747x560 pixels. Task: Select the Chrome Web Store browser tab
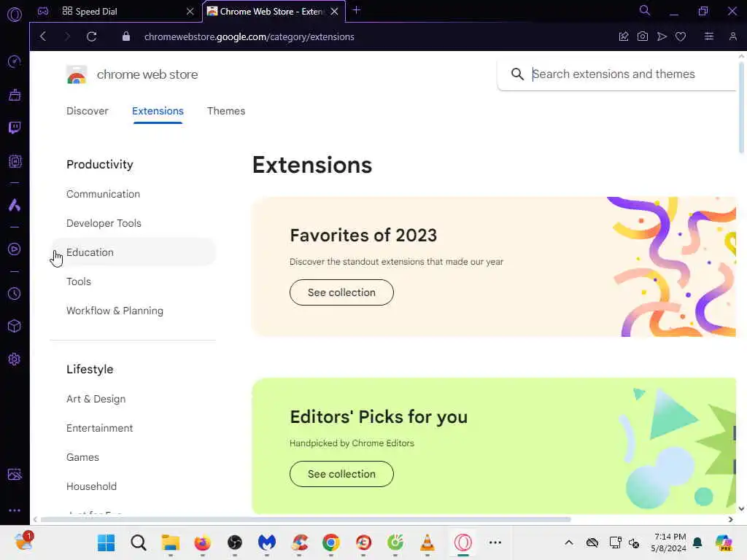pos(274,12)
